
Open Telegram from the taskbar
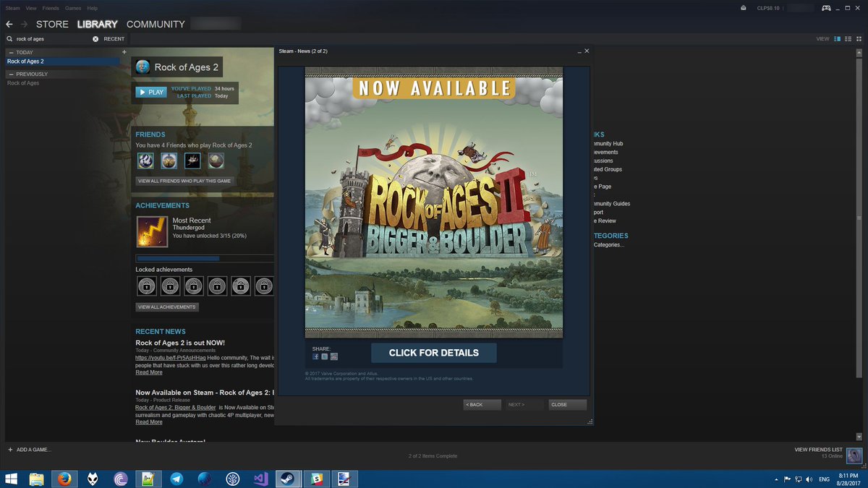pyautogui.click(x=176, y=479)
